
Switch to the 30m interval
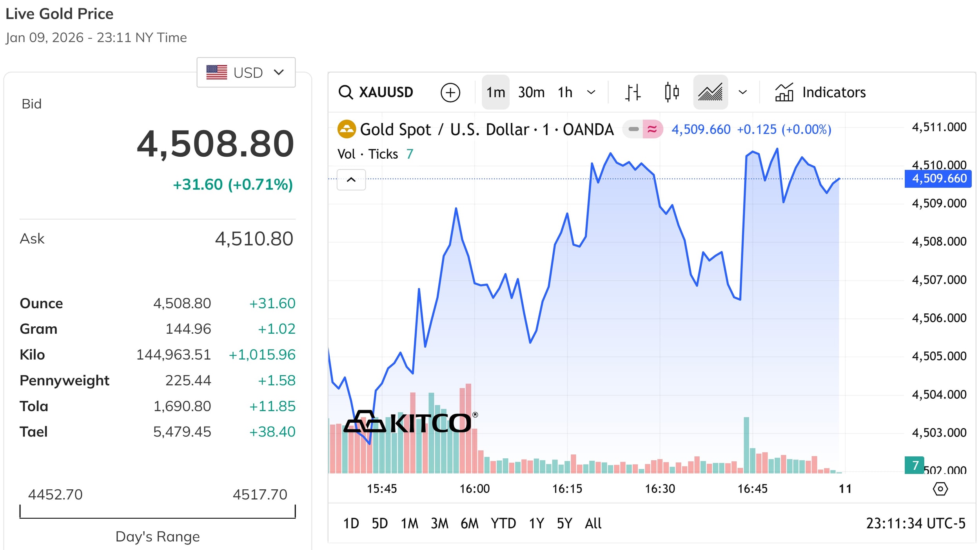click(531, 92)
